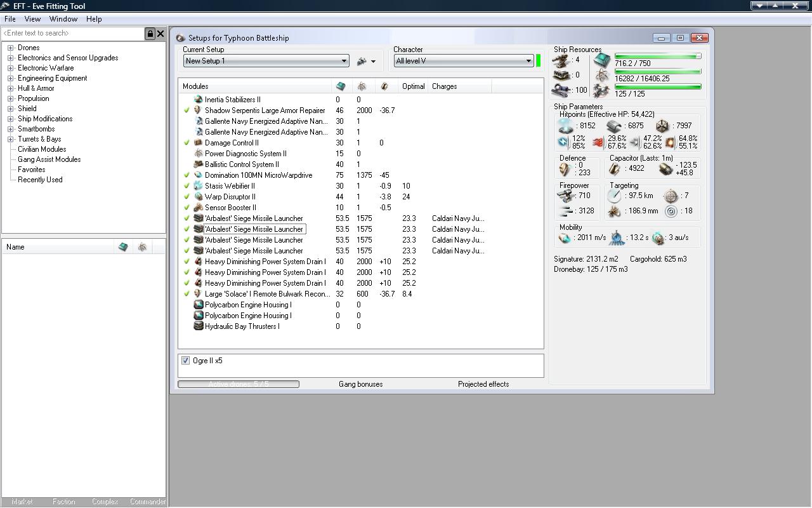812x508 pixels.
Task: Click the calibration icon showing 100
Action: (561, 90)
